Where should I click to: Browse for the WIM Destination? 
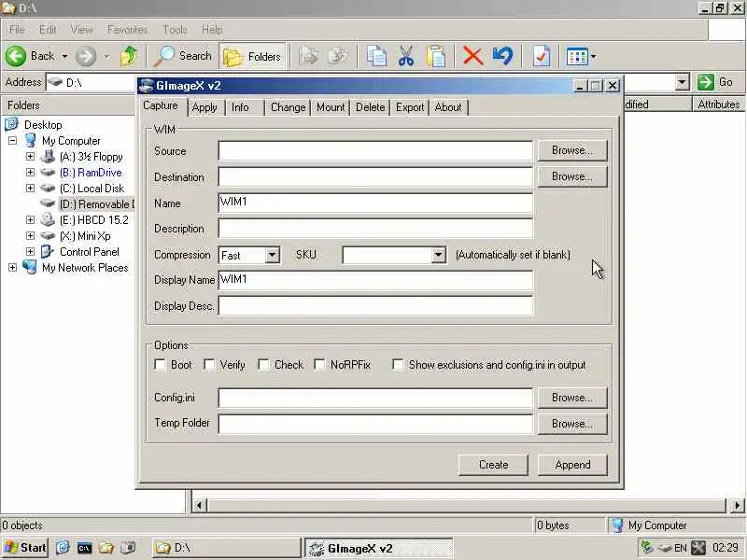click(x=572, y=176)
